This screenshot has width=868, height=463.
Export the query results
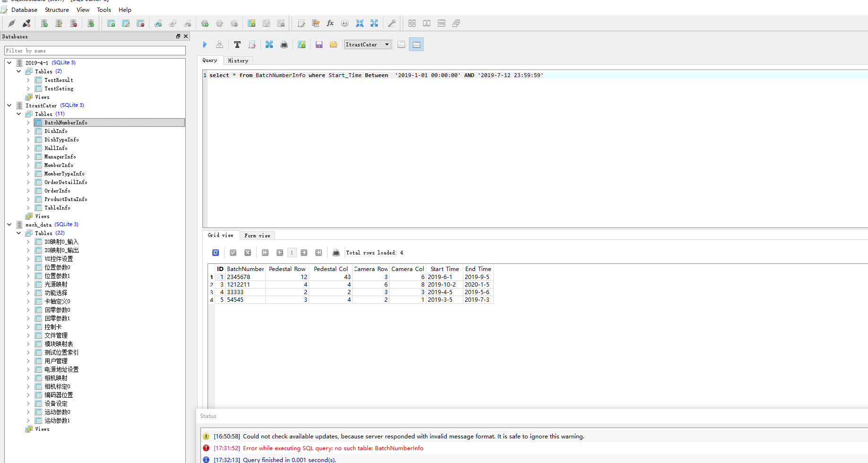click(x=269, y=44)
